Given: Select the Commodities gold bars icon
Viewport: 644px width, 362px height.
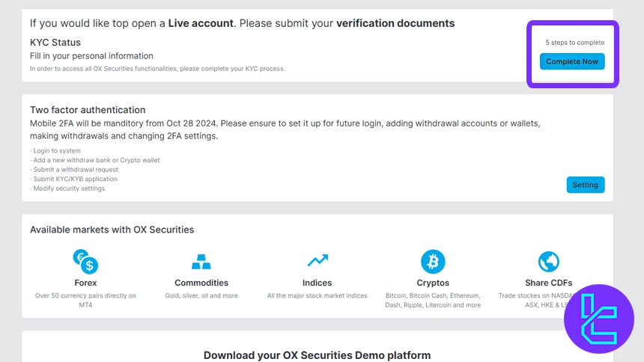Looking at the screenshot, I should tap(201, 262).
